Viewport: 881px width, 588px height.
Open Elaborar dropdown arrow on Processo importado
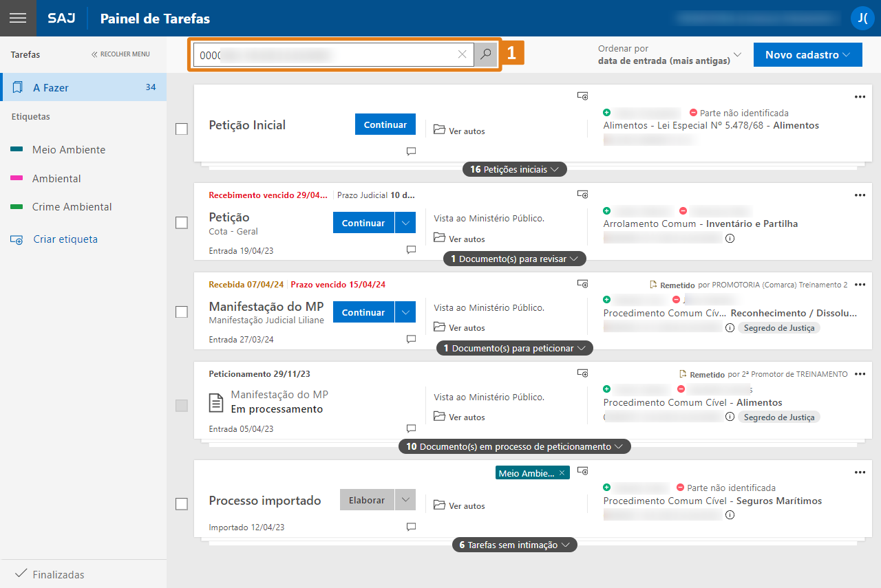click(x=405, y=500)
